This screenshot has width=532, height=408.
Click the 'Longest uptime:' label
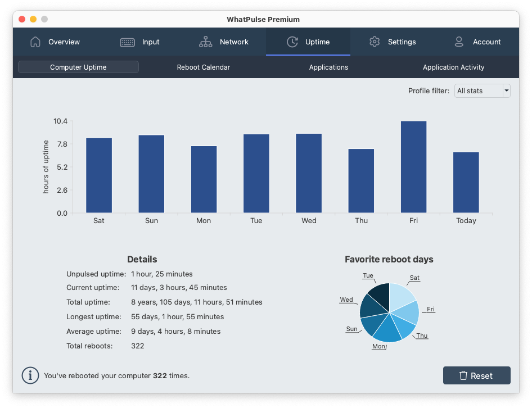94,316
